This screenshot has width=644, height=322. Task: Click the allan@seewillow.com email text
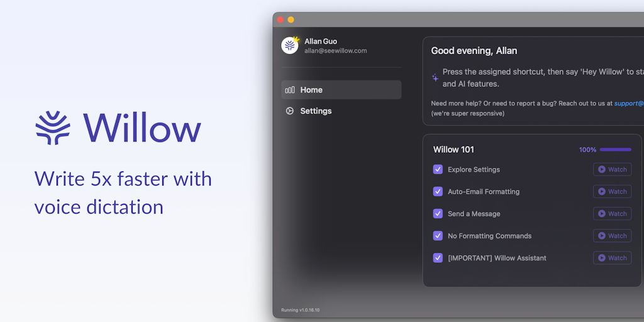pyautogui.click(x=336, y=51)
